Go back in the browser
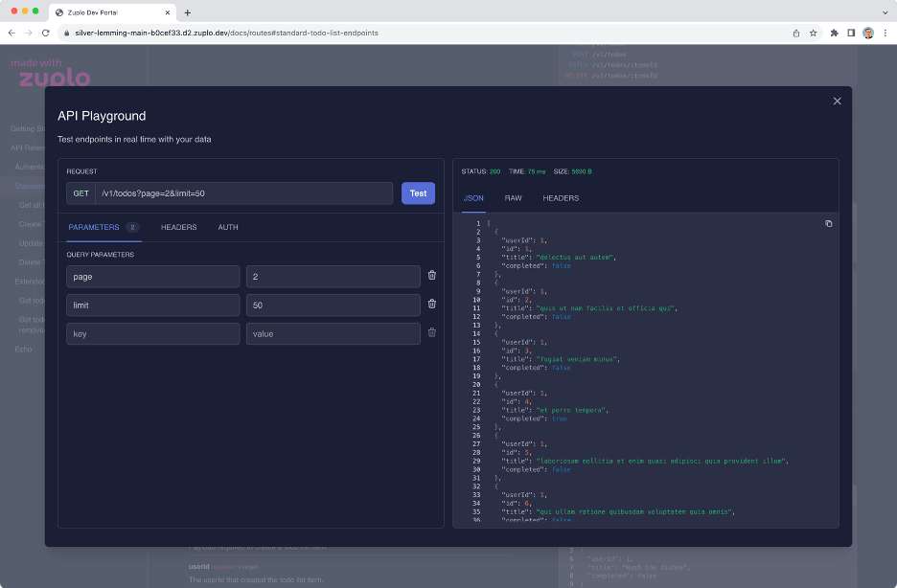Viewport: 897px width, 588px height. pyautogui.click(x=11, y=34)
